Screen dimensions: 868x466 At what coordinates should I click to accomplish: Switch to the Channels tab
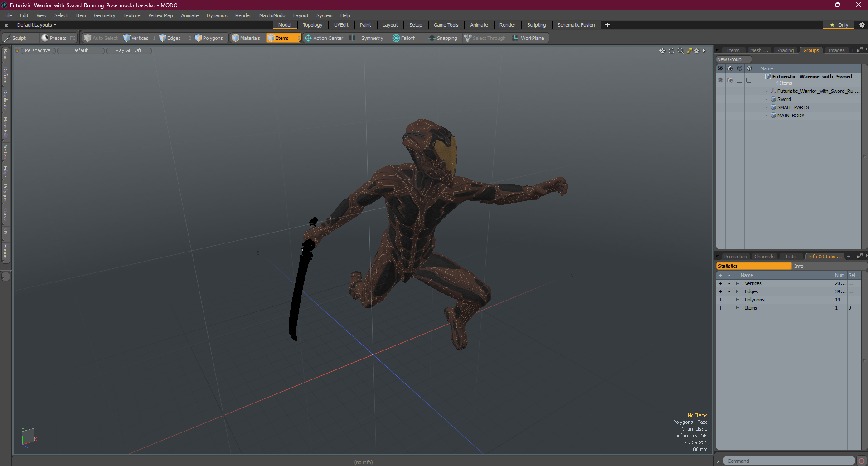[764, 257]
